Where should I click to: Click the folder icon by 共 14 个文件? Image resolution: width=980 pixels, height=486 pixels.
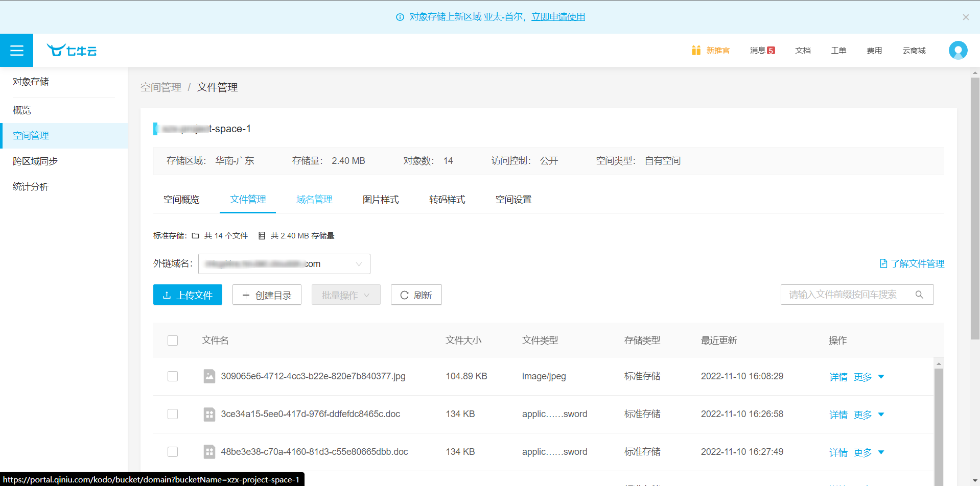coord(195,235)
